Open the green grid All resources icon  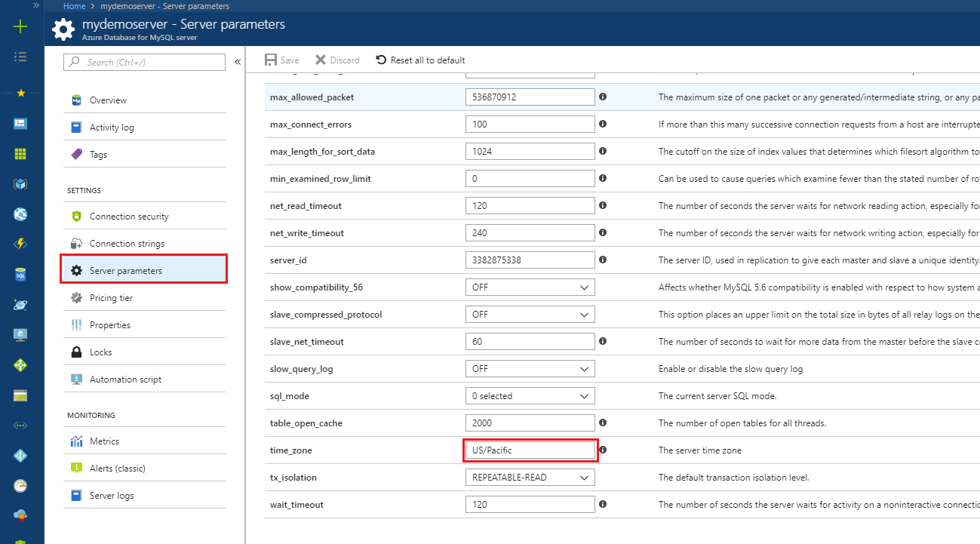point(20,154)
